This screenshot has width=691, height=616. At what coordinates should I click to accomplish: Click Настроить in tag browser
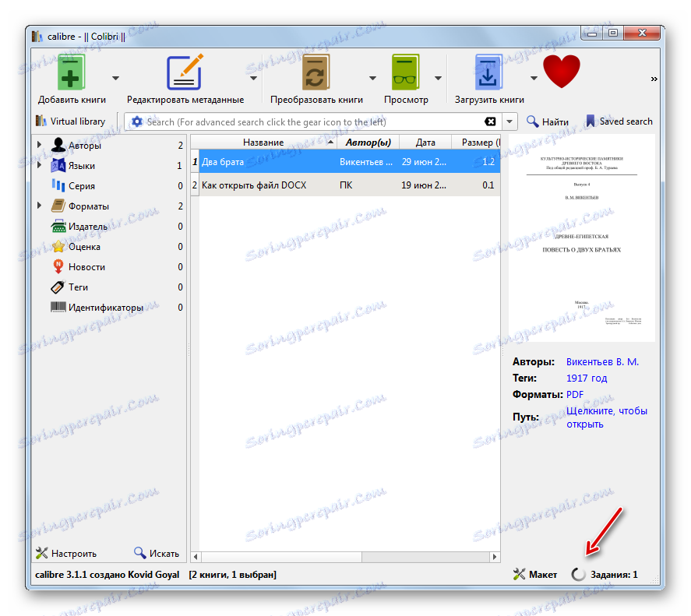(x=66, y=553)
